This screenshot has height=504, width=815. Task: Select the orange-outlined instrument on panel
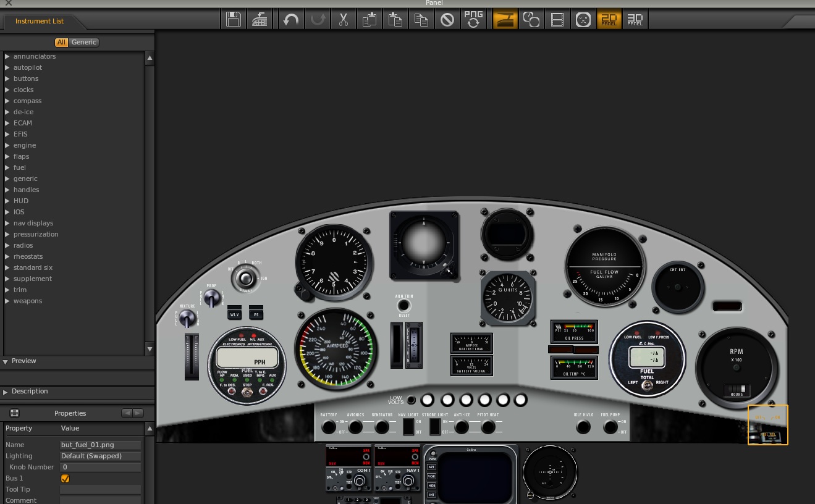point(768,424)
